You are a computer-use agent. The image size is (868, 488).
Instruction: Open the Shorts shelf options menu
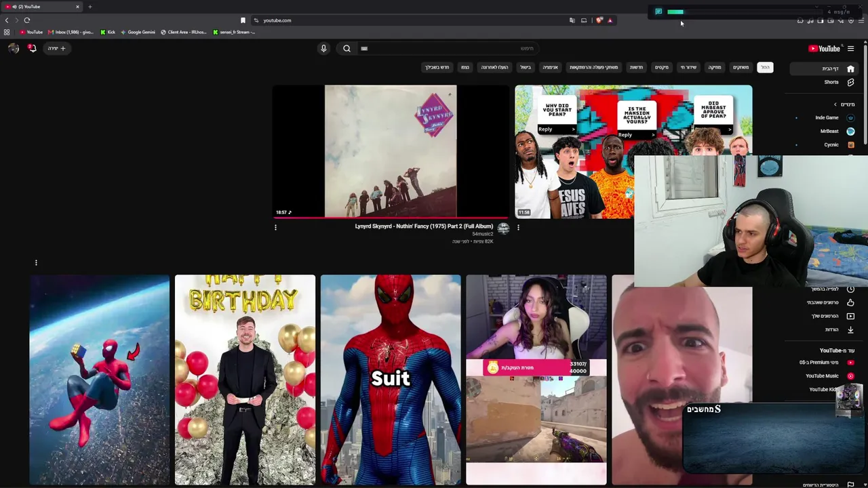click(x=36, y=262)
